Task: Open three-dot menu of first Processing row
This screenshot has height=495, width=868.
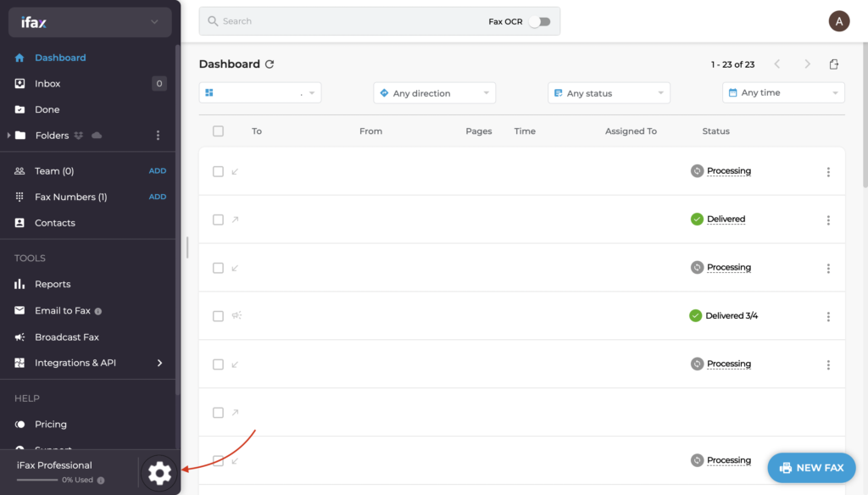Action: click(x=828, y=172)
